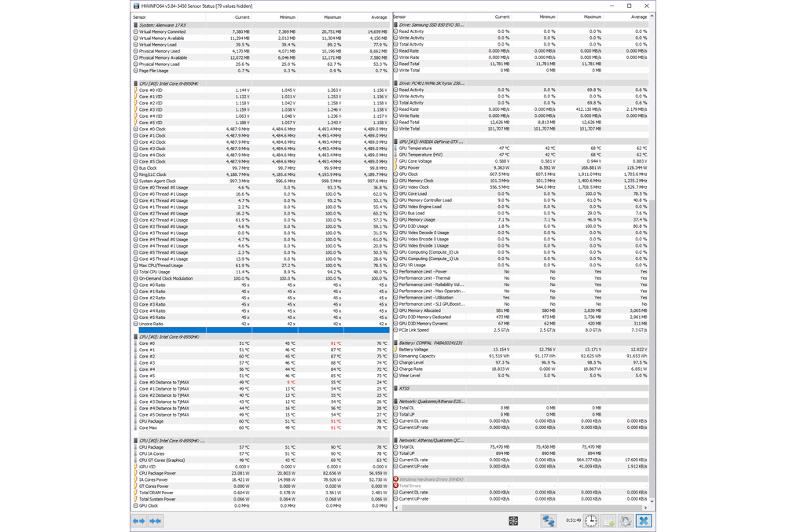Select the Physical Memory Used row
The height and width of the screenshot is (532, 786).
(160, 51)
